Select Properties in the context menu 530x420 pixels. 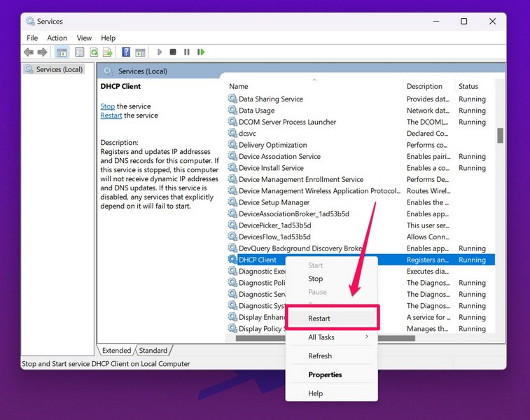(325, 374)
